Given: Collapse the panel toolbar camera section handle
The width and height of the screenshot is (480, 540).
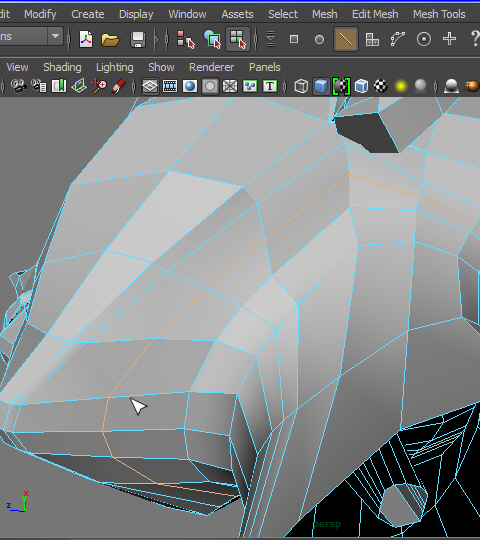Looking at the screenshot, I should point(3,86).
